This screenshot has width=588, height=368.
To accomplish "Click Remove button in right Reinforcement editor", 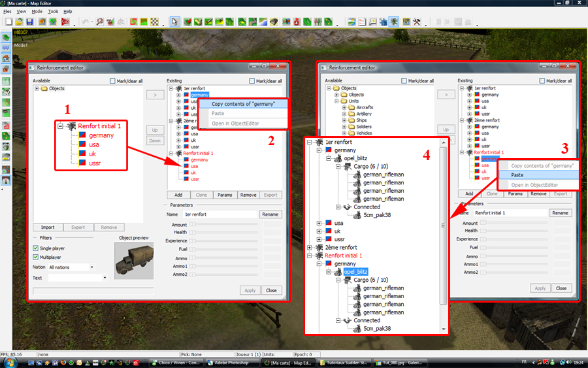I will tap(538, 193).
